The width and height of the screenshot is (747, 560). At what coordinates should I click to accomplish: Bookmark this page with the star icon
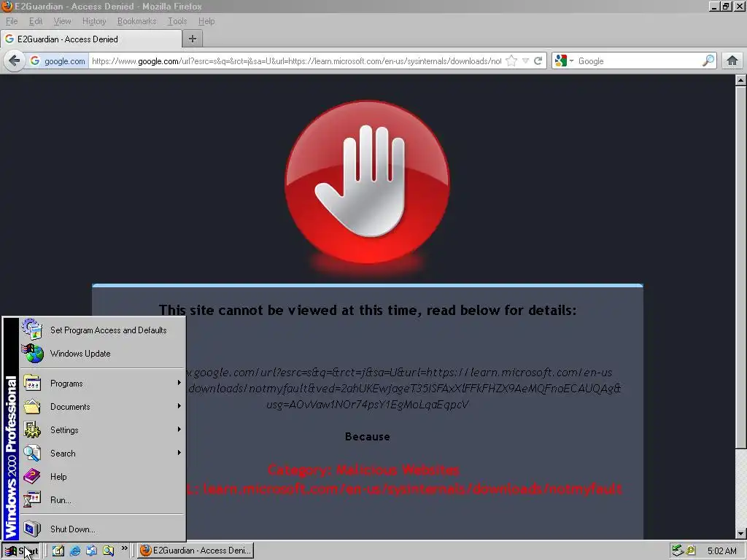point(511,61)
